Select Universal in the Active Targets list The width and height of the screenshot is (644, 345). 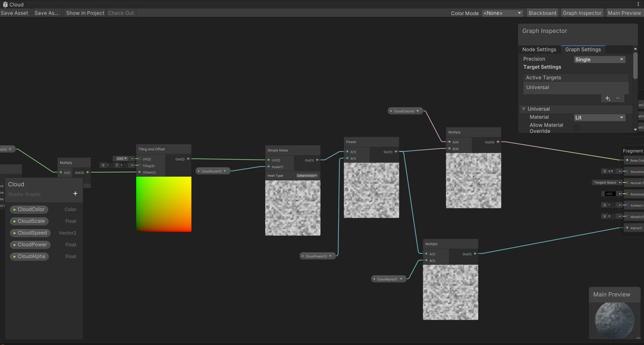tap(576, 87)
